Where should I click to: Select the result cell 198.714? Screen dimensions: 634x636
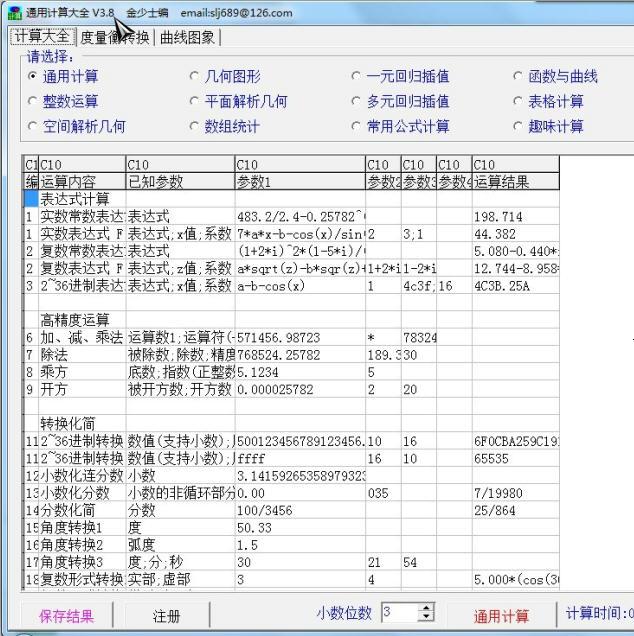[x=516, y=216]
